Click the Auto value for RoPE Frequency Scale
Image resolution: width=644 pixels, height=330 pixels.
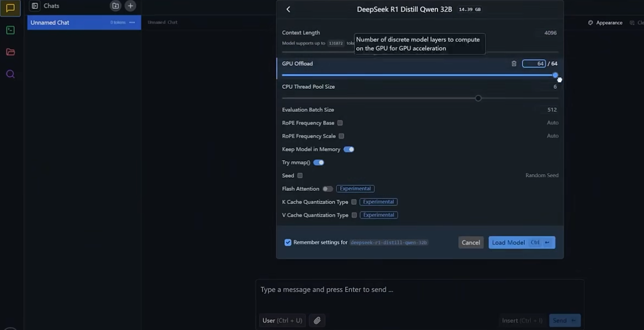[x=552, y=136]
